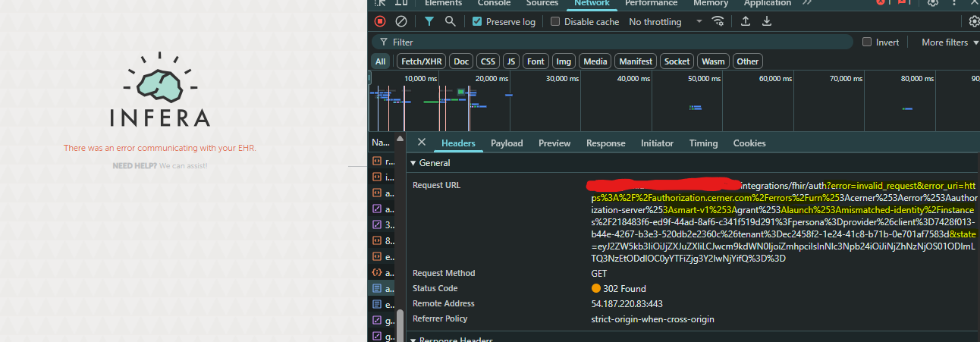Show more DevTools tabs chevrons
The image size is (980, 342).
pos(806,2)
